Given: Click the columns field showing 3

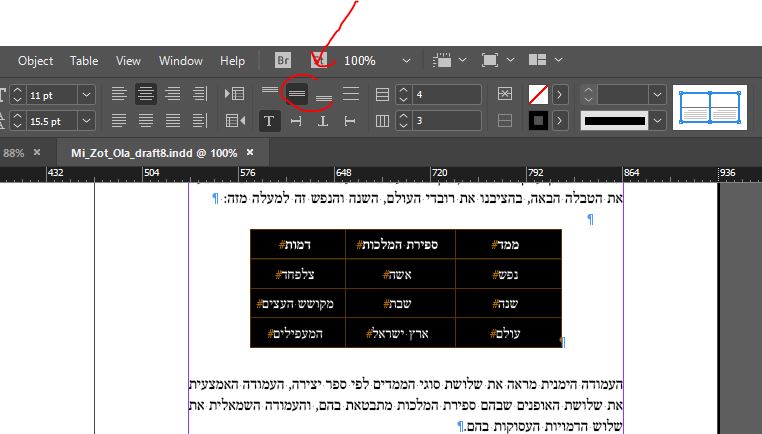Looking at the screenshot, I should [446, 121].
